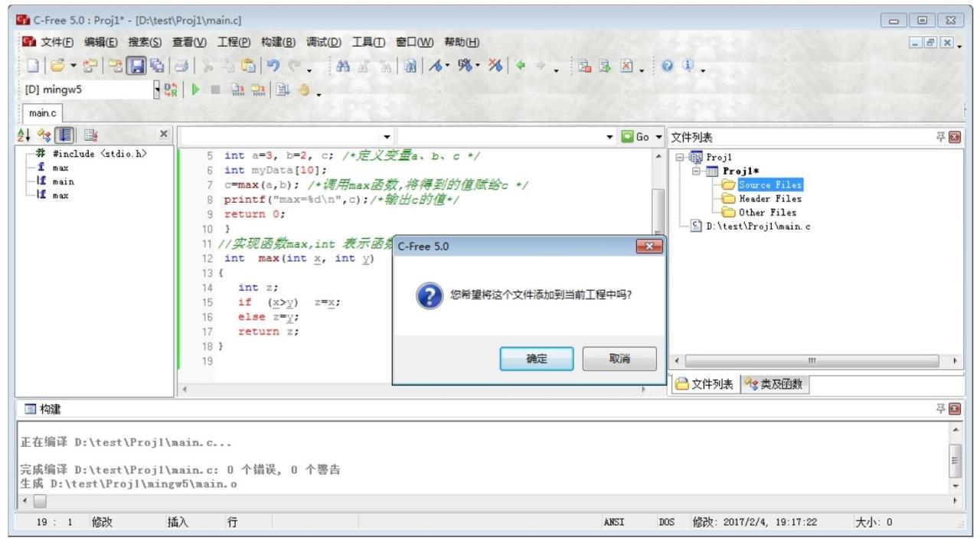The width and height of the screenshot is (980, 541).
Task: Click 确定 in the C-Free dialog
Action: 537,359
